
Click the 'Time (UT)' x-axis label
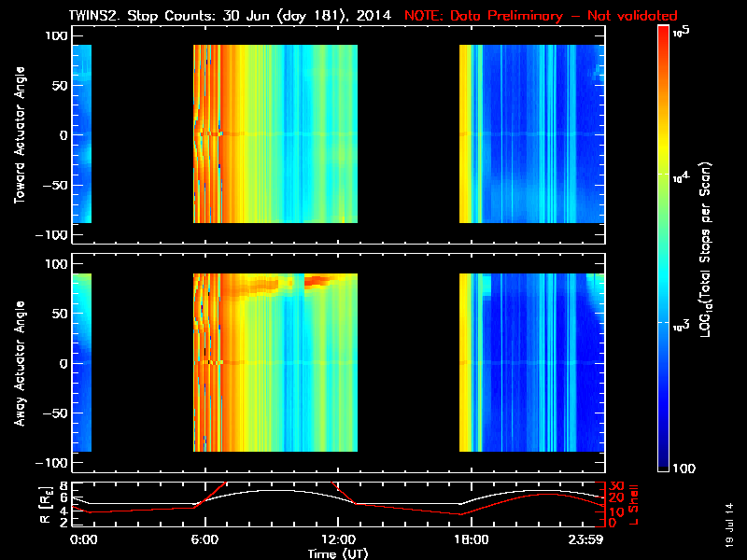(x=337, y=553)
